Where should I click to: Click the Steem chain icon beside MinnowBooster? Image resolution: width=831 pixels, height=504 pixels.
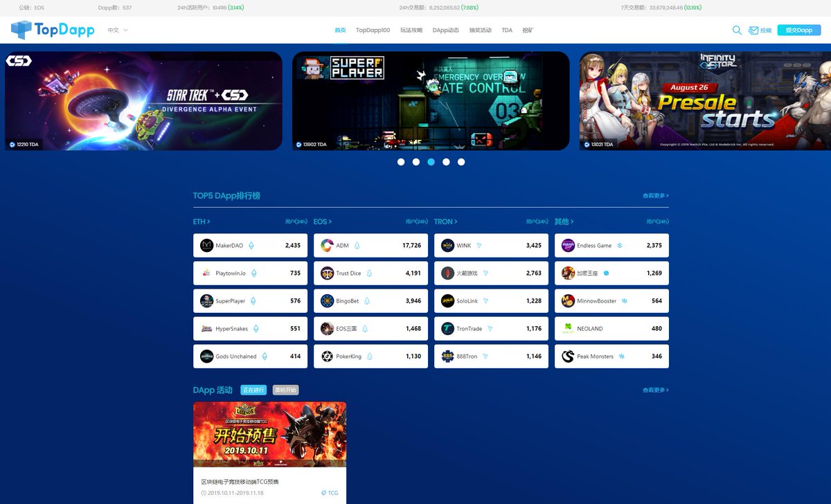(x=623, y=301)
